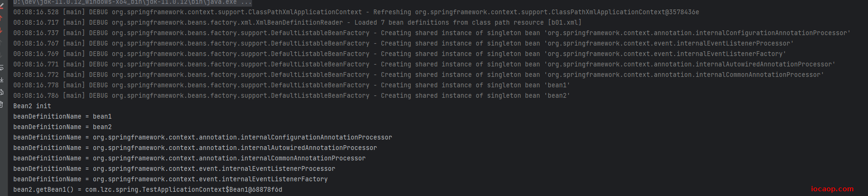The height and width of the screenshot is (196, 868).
Task: Click the red down stack trace arrow
Action: coord(1,30)
